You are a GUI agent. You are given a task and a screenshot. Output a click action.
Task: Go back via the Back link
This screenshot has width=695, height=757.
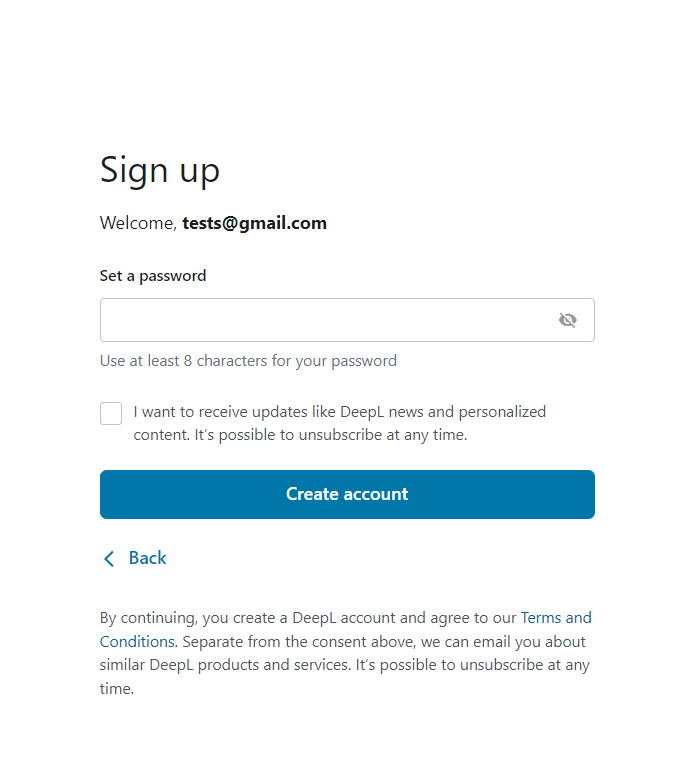147,558
